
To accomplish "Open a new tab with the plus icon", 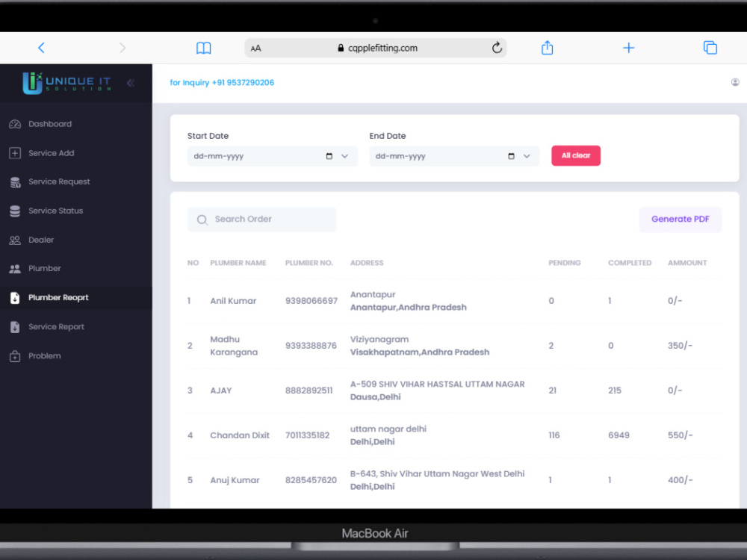I will pos(629,48).
